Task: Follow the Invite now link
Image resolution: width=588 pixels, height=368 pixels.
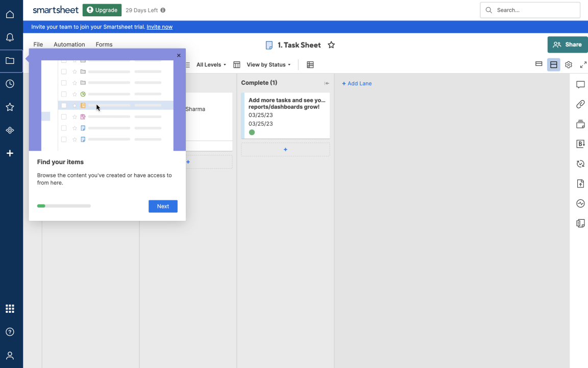Action: (x=159, y=27)
